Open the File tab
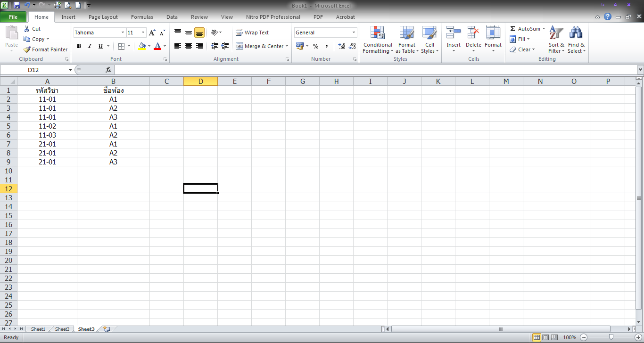Screen dimensions: 644x343 click(13, 17)
